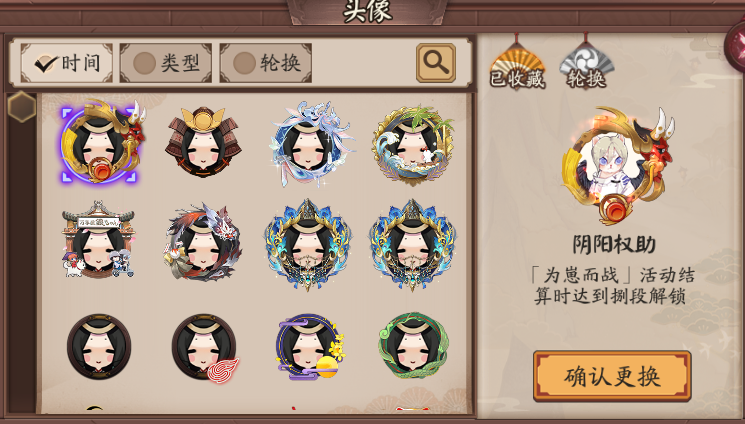
Task: Select the first blue gold ornate frame
Action: click(x=308, y=245)
